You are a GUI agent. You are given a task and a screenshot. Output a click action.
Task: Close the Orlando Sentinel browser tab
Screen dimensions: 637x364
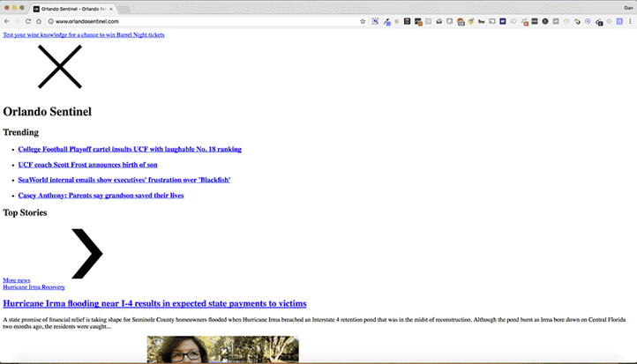point(111,9)
